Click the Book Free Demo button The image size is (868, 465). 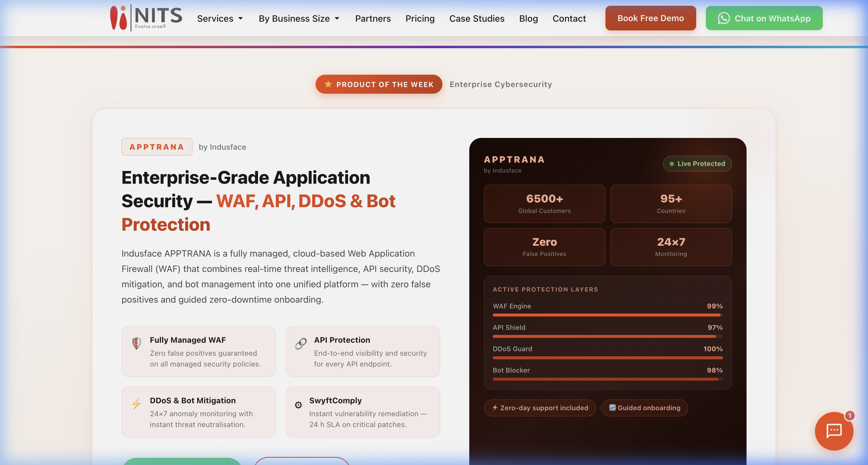click(650, 18)
